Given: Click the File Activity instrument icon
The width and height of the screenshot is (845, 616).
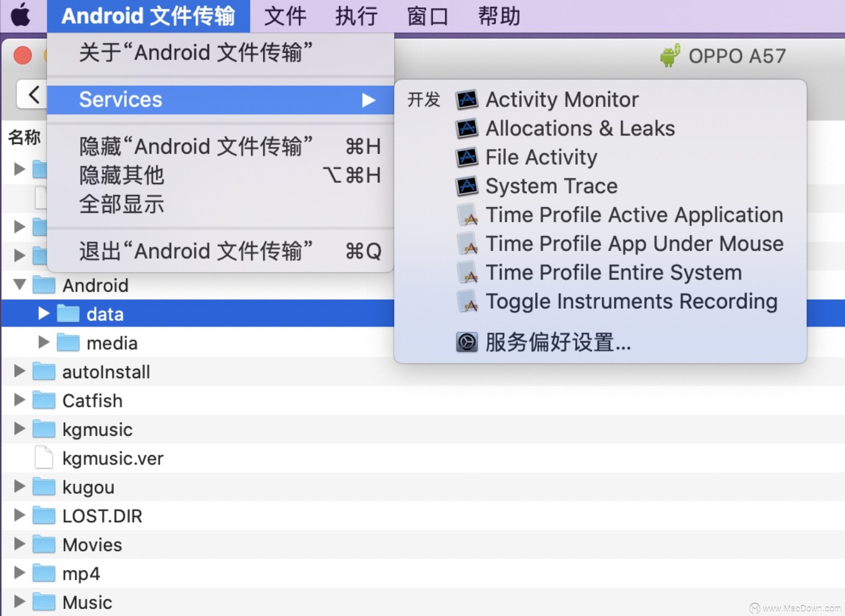Looking at the screenshot, I should click(x=467, y=156).
